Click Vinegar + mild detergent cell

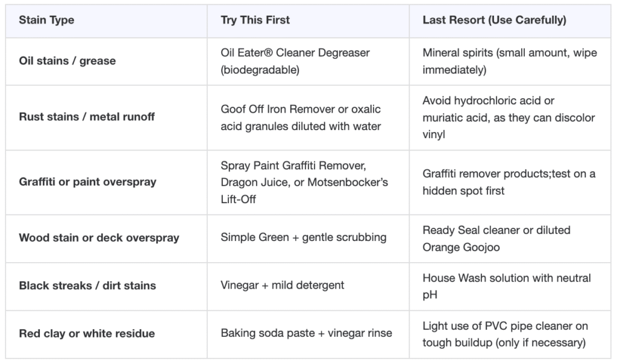282,286
